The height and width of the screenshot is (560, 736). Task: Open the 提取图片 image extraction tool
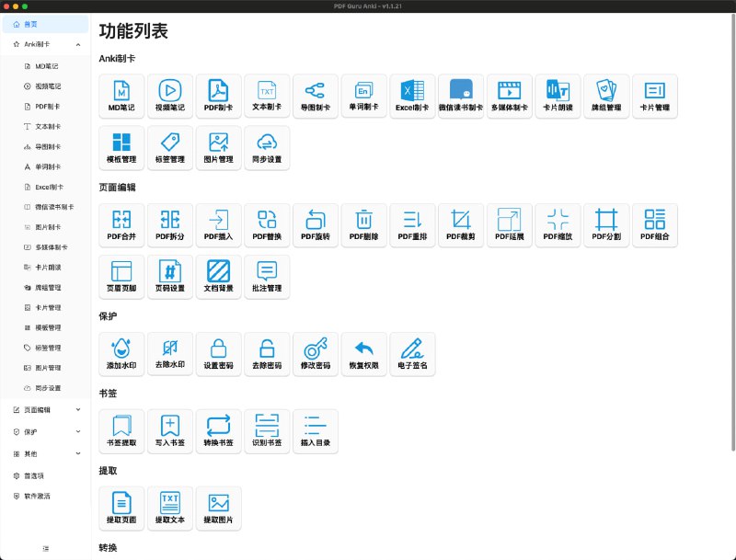[x=218, y=508]
